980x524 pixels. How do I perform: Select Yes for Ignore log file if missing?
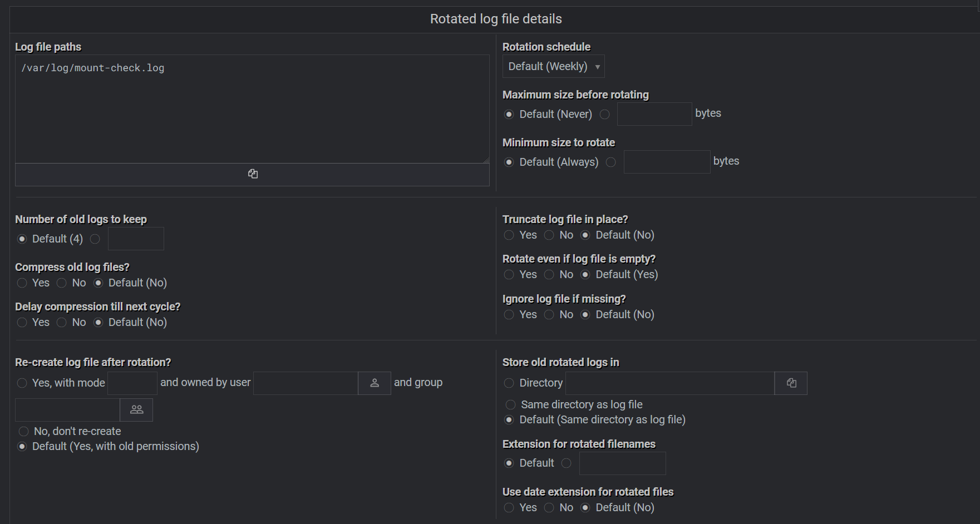[x=509, y=315]
